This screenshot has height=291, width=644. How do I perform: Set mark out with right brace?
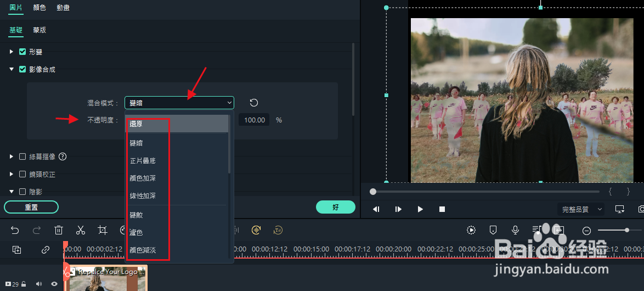628,192
